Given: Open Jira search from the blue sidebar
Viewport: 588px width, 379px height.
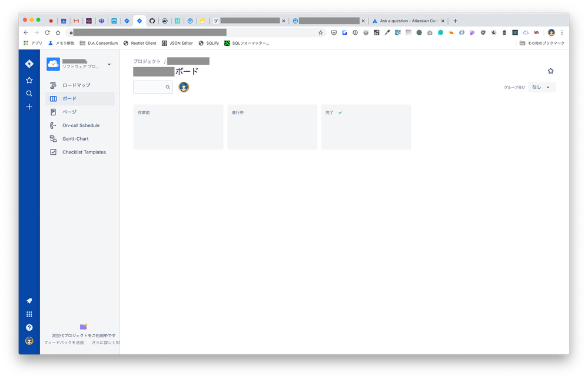Looking at the screenshot, I should (x=29, y=94).
